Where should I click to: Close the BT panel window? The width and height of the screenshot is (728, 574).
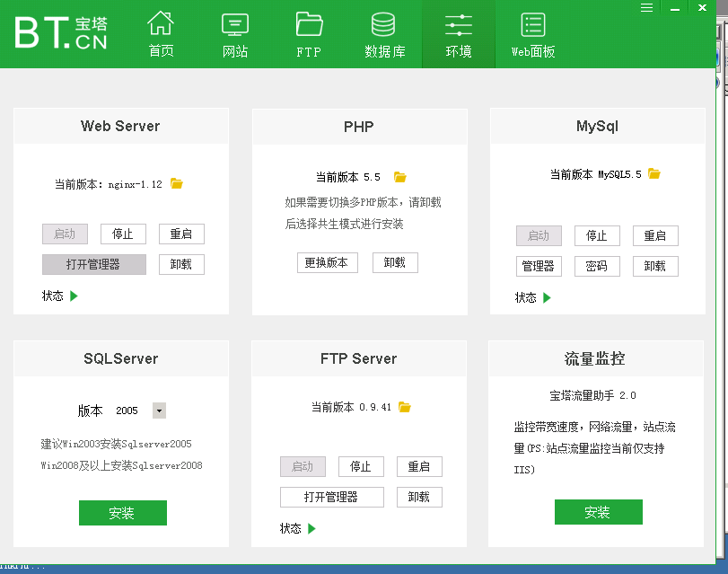pos(703,7)
